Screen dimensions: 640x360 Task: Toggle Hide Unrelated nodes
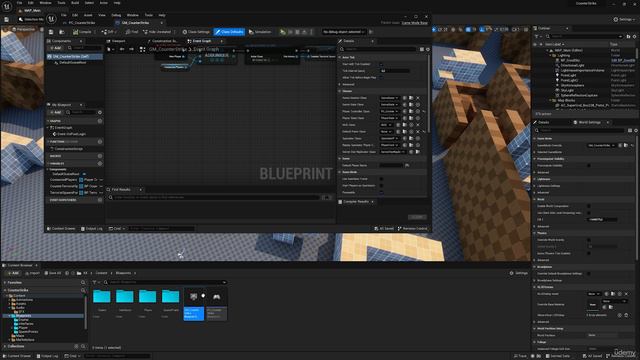157,32
